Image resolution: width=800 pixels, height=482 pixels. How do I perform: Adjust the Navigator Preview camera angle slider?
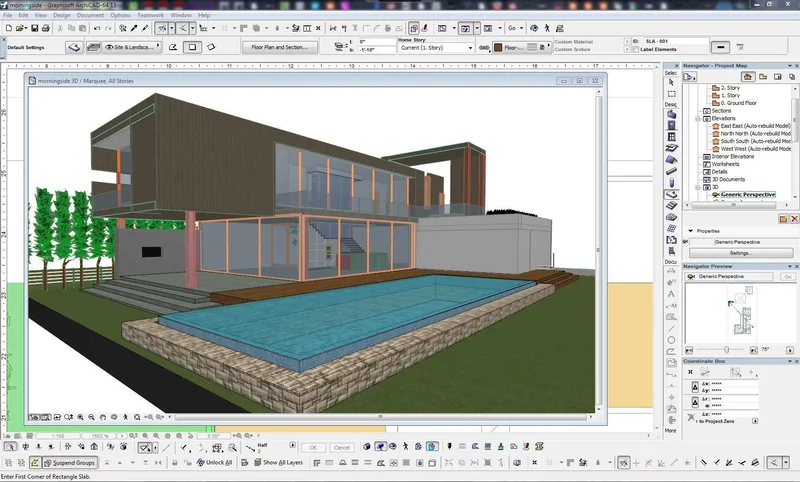tap(727, 350)
